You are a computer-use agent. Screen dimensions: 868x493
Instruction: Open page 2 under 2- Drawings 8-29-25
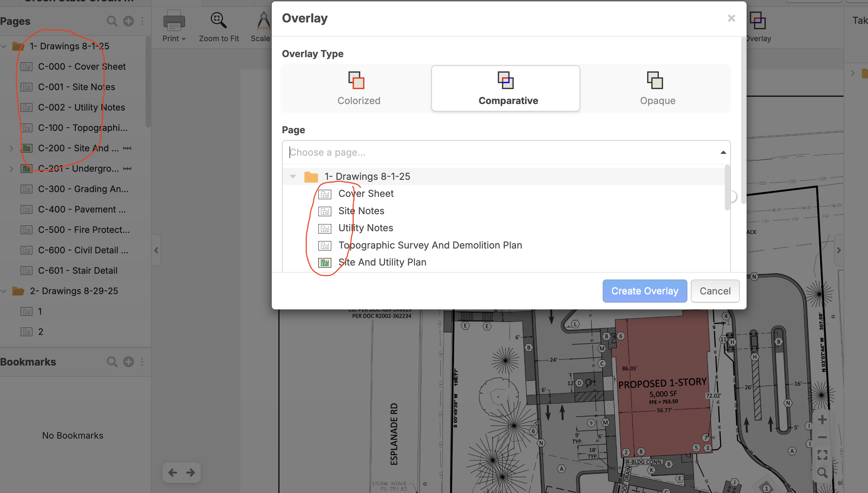tap(40, 332)
